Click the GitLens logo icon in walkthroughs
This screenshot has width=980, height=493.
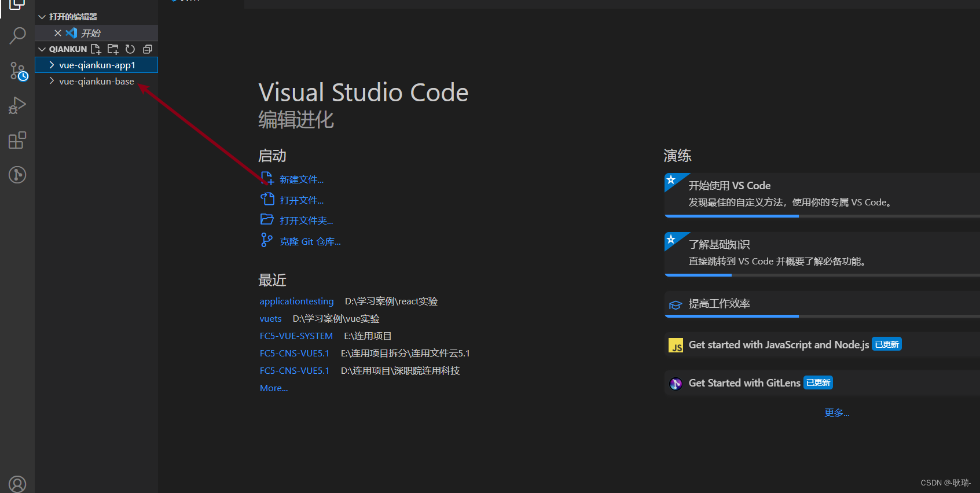[676, 383]
